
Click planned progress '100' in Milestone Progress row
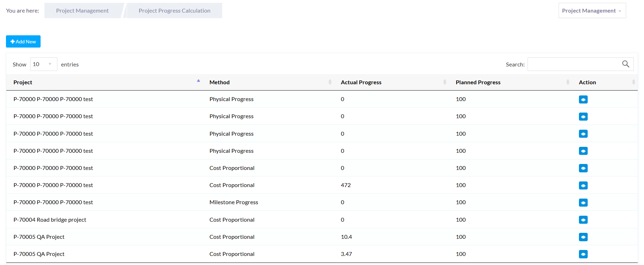pos(461,202)
